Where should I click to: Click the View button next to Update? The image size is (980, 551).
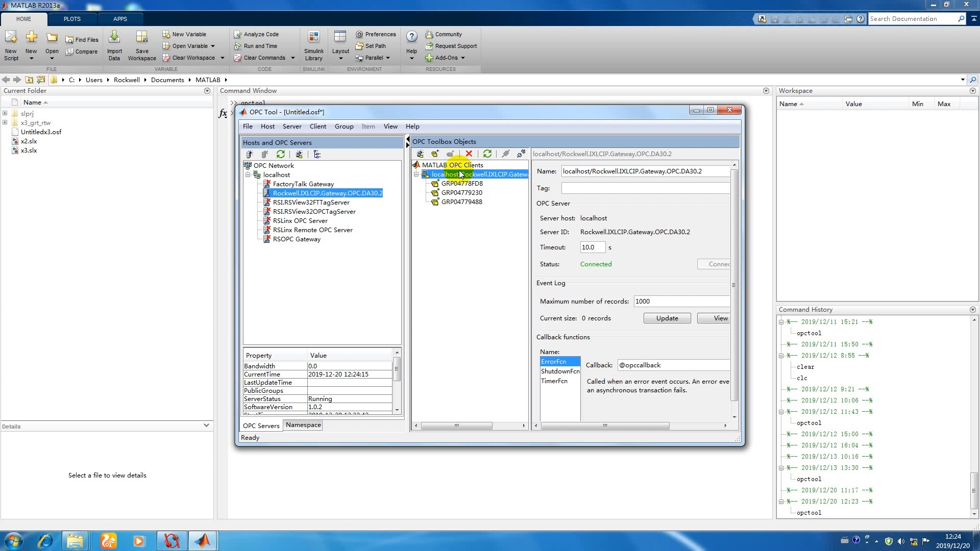tap(720, 318)
